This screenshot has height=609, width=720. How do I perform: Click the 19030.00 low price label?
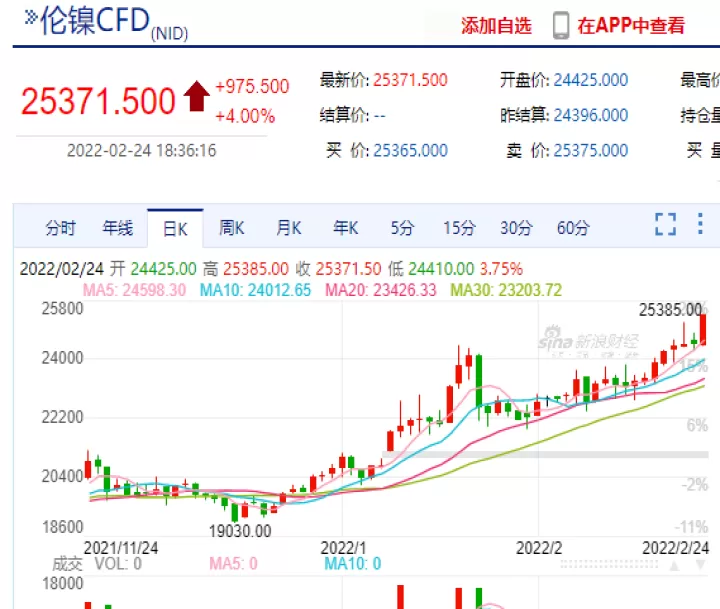(x=240, y=531)
